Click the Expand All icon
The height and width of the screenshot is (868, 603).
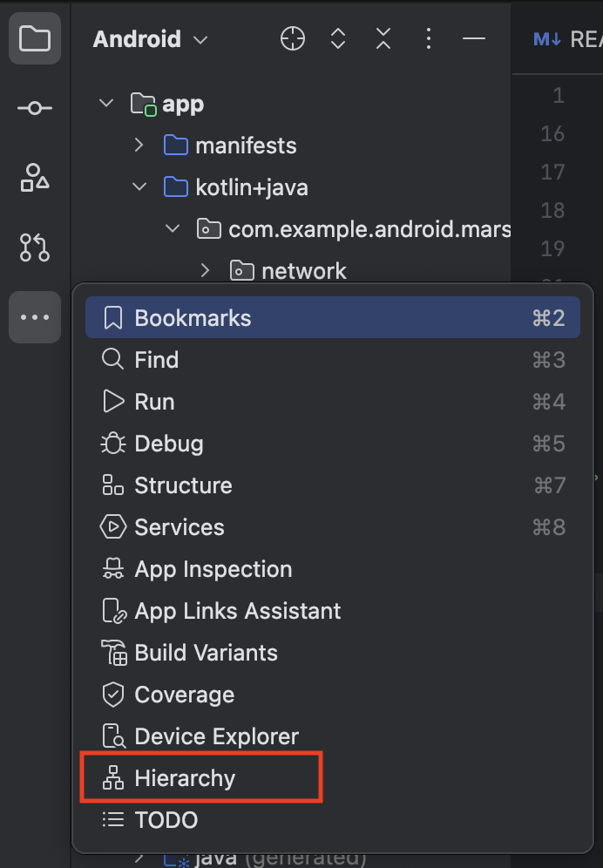[x=338, y=39]
